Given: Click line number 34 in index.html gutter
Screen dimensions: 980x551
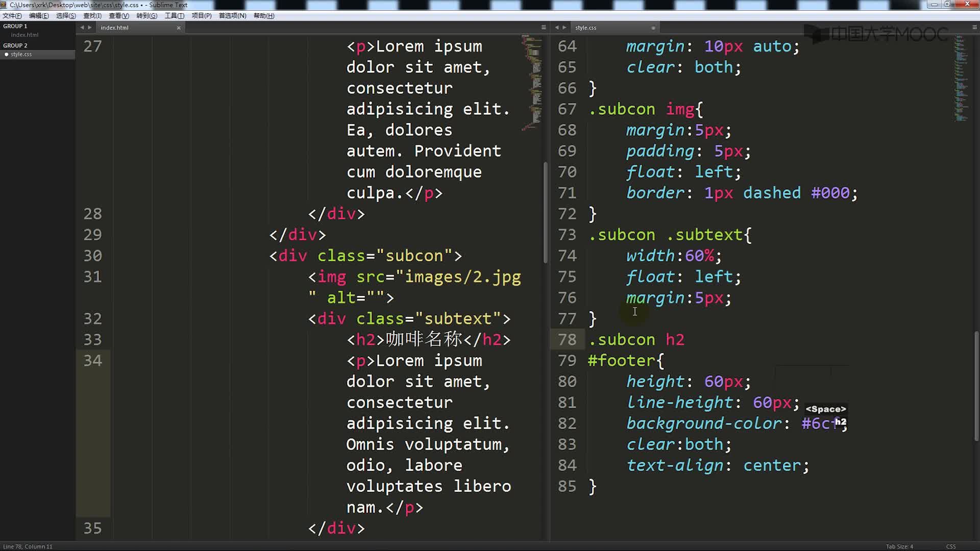Looking at the screenshot, I should point(93,361).
